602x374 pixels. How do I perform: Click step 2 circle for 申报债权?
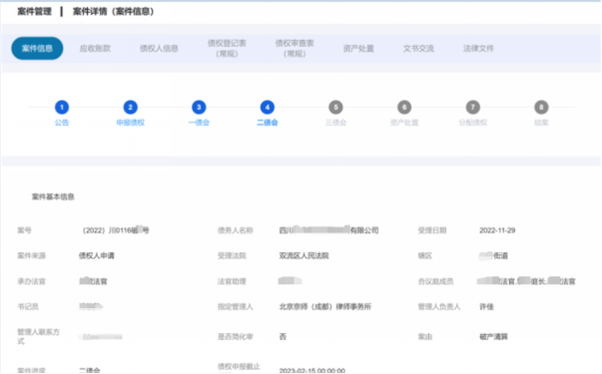131,107
